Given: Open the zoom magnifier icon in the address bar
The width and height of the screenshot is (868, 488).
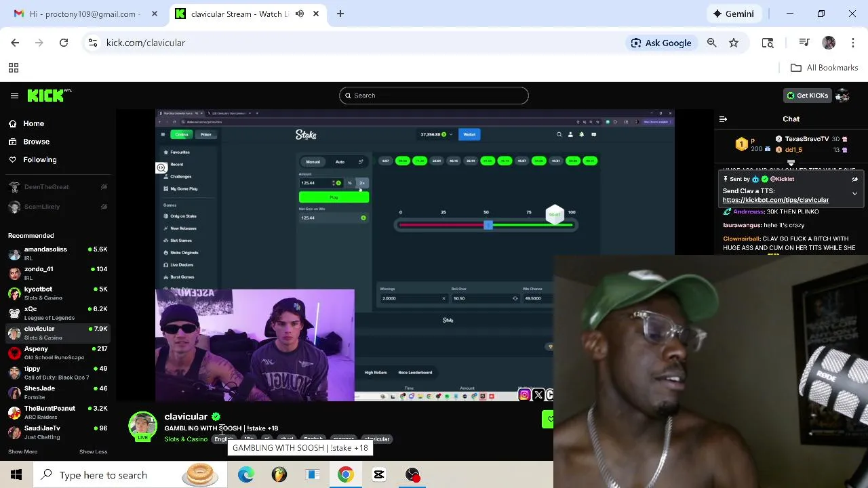Looking at the screenshot, I should point(712,43).
